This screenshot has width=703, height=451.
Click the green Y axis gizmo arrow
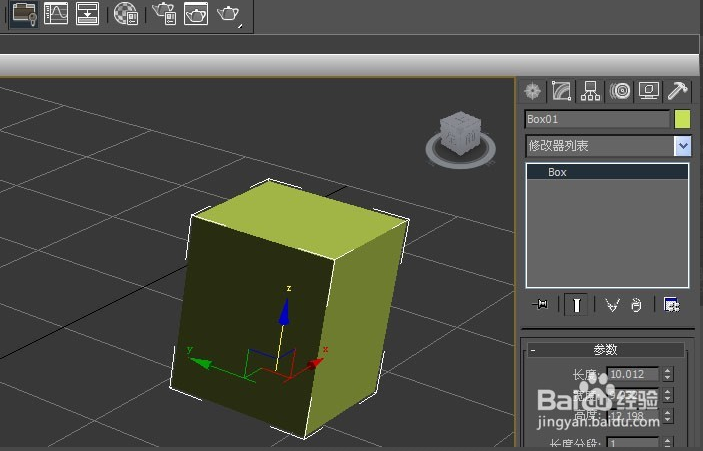(x=201, y=362)
